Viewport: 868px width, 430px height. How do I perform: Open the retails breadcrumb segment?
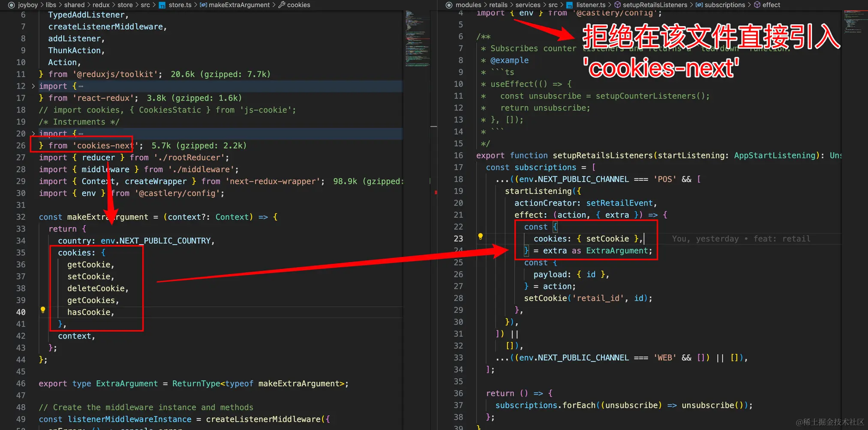[499, 5]
